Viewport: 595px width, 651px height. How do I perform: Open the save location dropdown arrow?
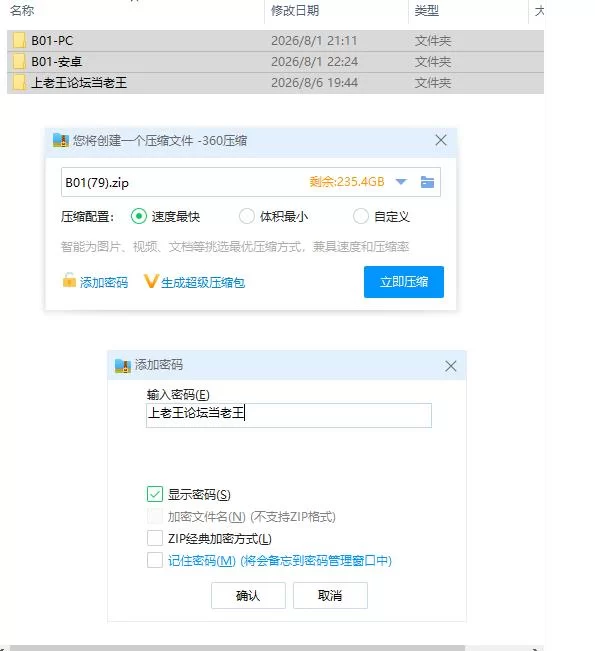tap(401, 182)
